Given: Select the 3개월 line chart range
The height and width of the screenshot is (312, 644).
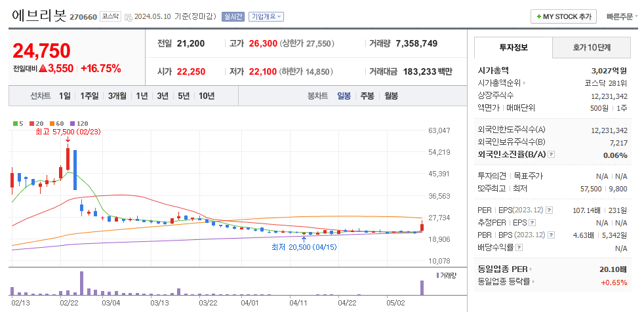Looking at the screenshot, I should pos(117,96).
